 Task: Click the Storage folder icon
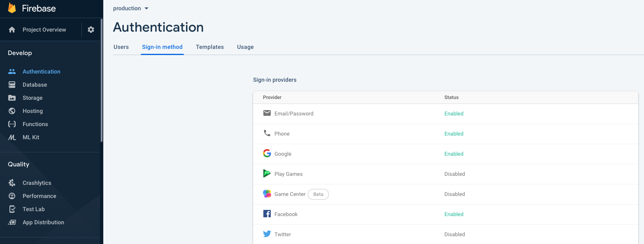[x=12, y=98]
